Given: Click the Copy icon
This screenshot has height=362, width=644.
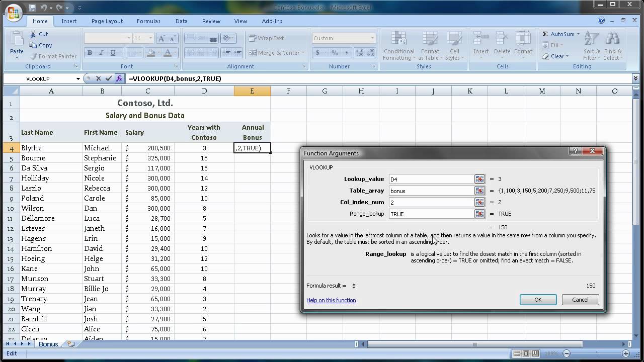Looking at the screenshot, I should pos(33,45).
